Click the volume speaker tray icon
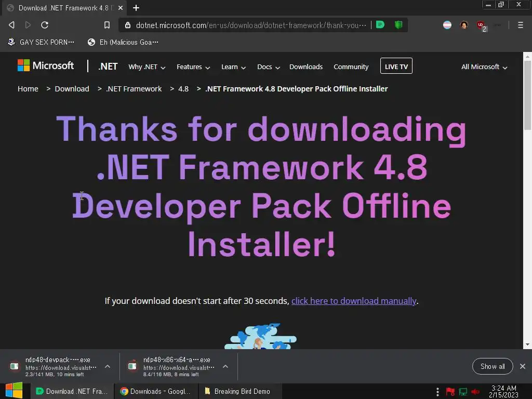This screenshot has height=399, width=532. coord(475,392)
